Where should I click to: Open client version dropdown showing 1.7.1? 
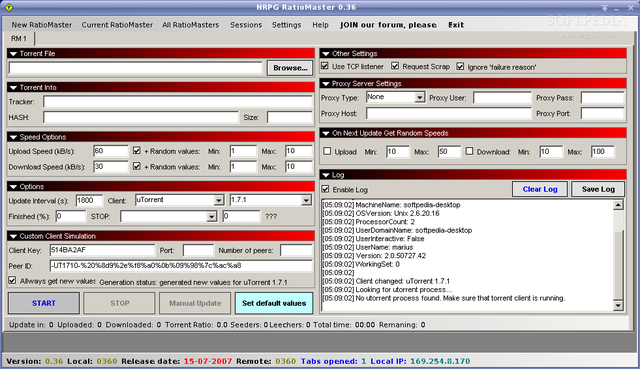pyautogui.click(x=306, y=200)
